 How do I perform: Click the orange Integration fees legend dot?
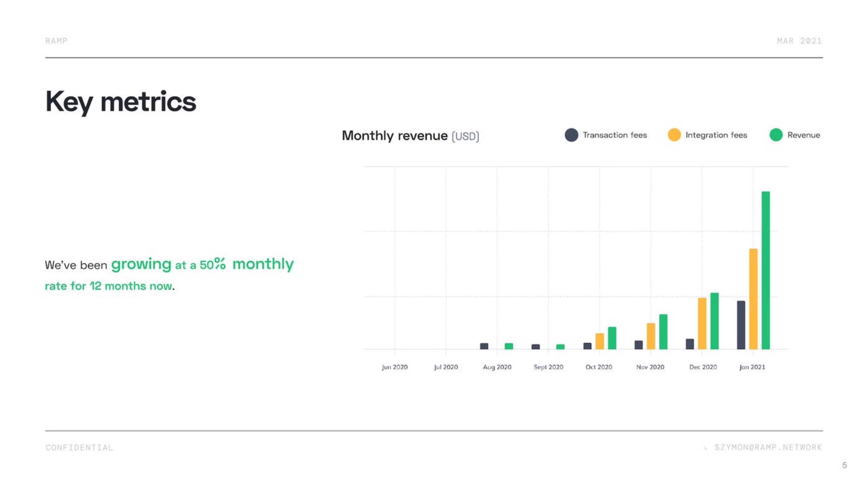(x=674, y=135)
